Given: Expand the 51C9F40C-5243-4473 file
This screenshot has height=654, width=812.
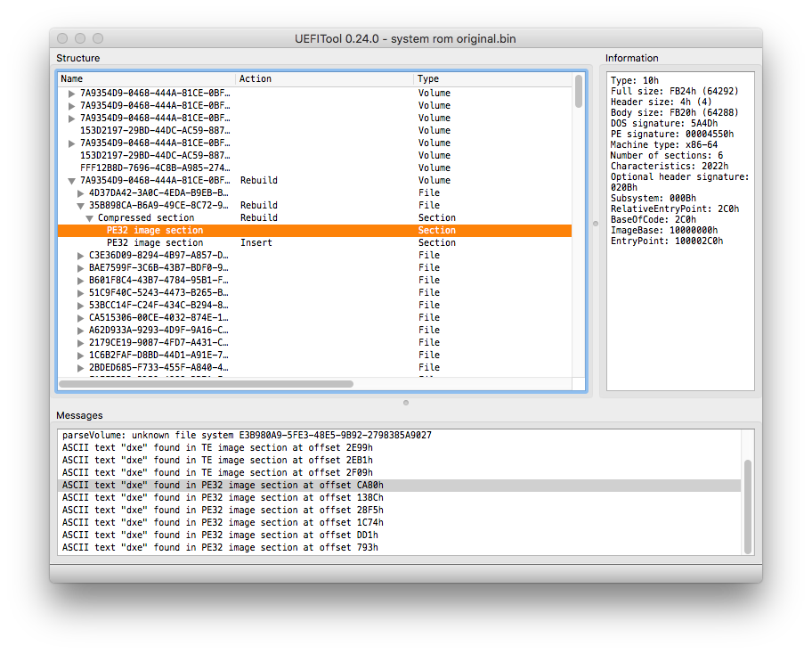Looking at the screenshot, I should 80,293.
